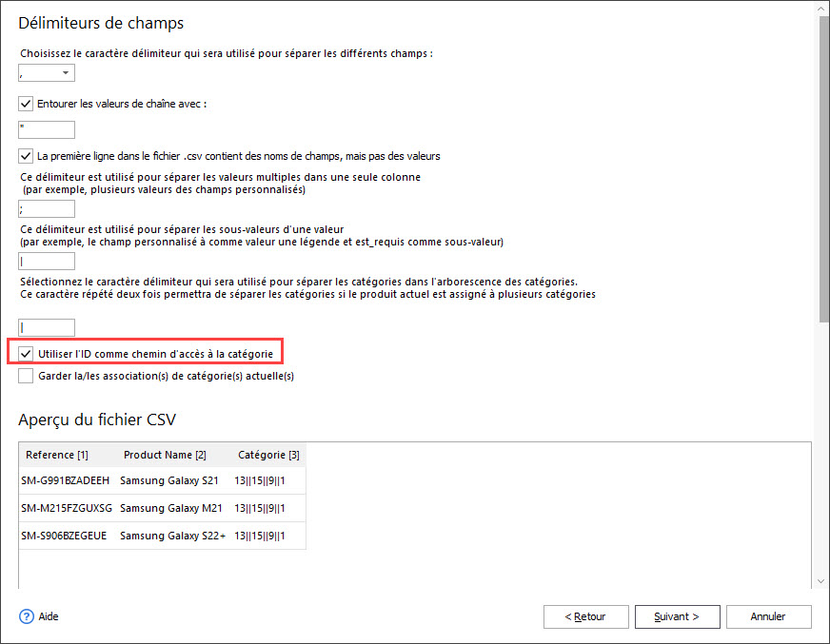Screen dimensions: 830x644
Task: Click the sub-values delimiter input field
Action: tap(47, 262)
